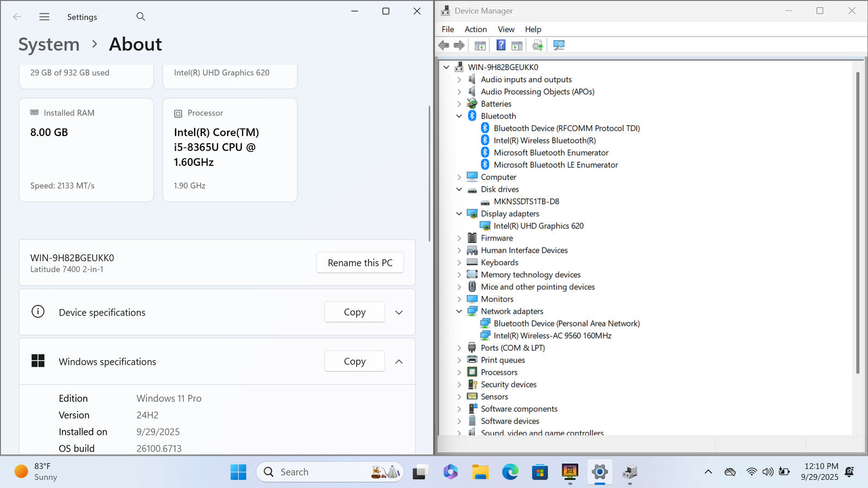The height and width of the screenshot is (488, 868).
Task: Open Microsoft Edge from the taskbar
Action: (510, 472)
